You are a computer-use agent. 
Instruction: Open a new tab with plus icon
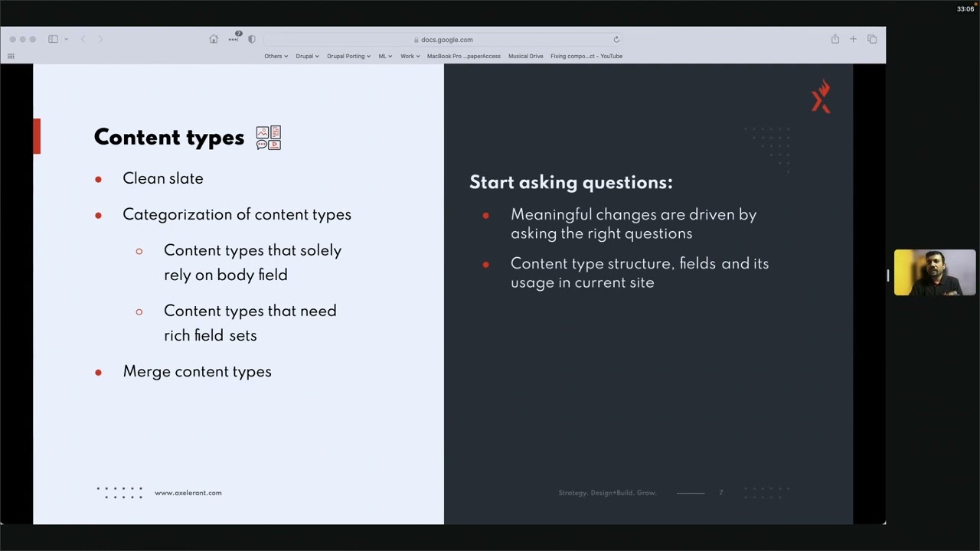coord(853,39)
